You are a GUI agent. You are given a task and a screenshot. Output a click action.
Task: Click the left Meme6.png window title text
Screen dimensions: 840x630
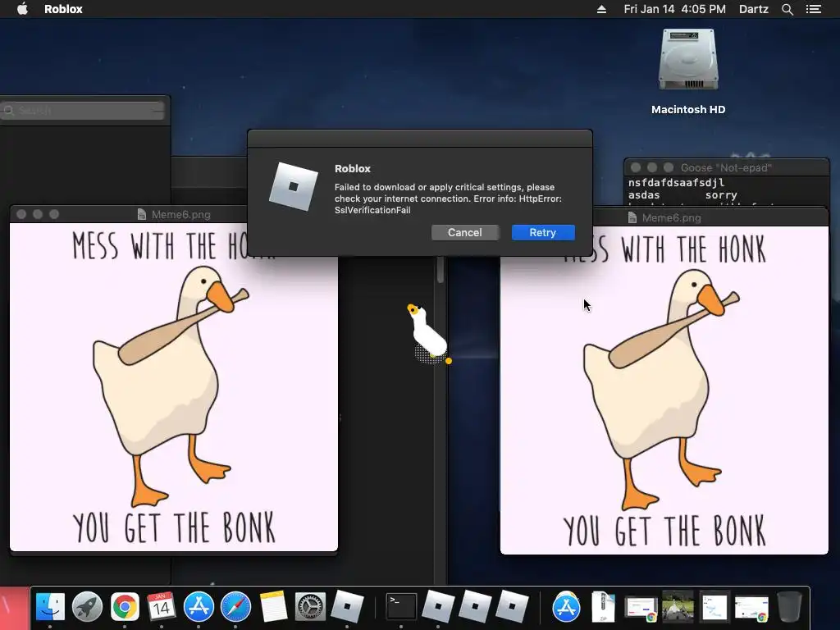click(x=180, y=214)
